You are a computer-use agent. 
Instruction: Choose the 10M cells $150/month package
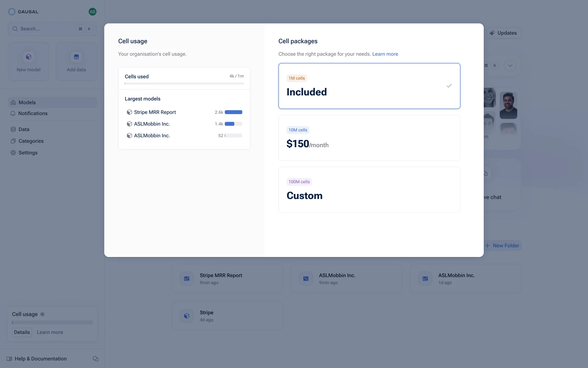(369, 138)
